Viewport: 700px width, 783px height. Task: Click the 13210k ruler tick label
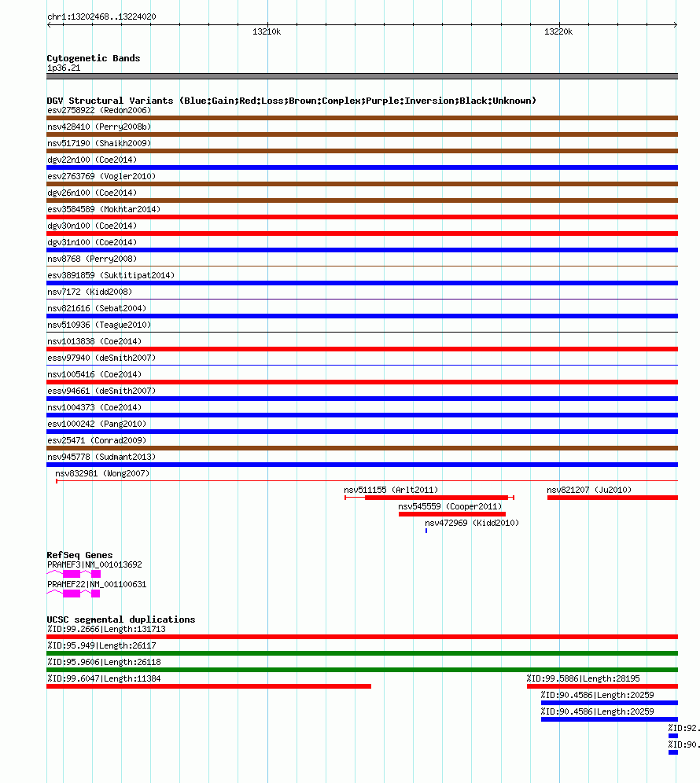[267, 31]
